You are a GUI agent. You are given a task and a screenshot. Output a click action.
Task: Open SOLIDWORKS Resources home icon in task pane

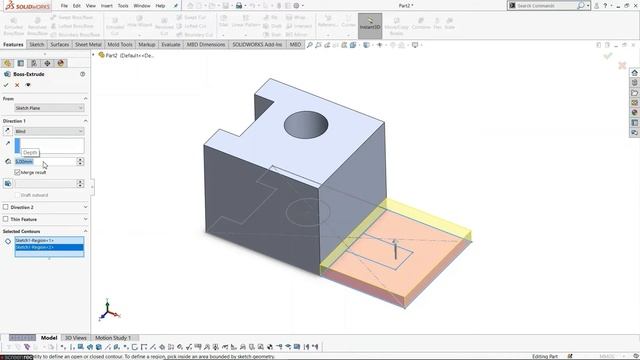(634, 73)
